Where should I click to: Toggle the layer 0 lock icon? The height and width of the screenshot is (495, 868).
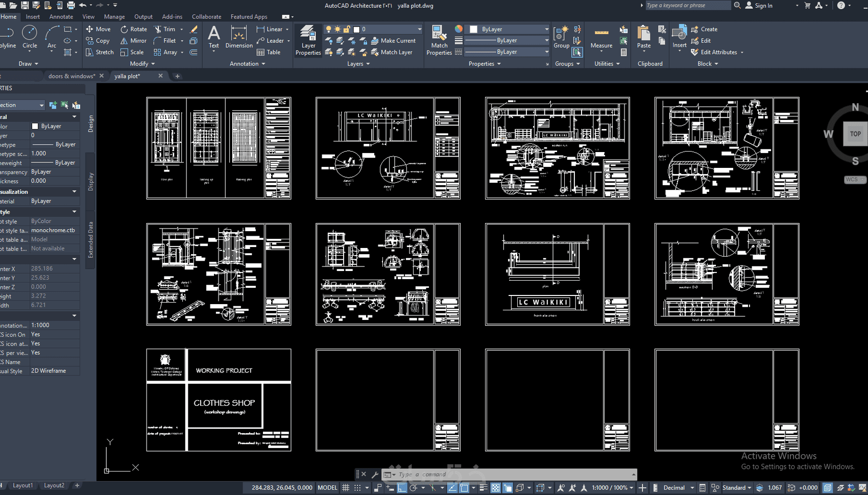pos(347,29)
